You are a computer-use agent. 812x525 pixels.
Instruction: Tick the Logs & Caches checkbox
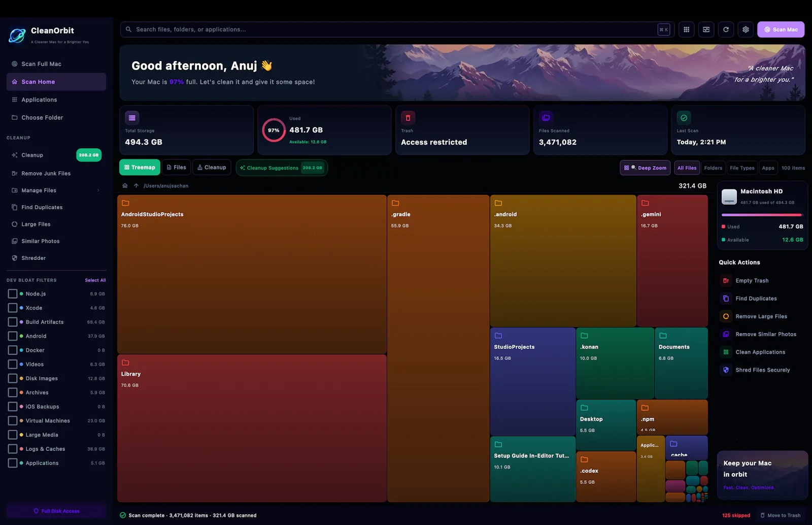pyautogui.click(x=13, y=449)
